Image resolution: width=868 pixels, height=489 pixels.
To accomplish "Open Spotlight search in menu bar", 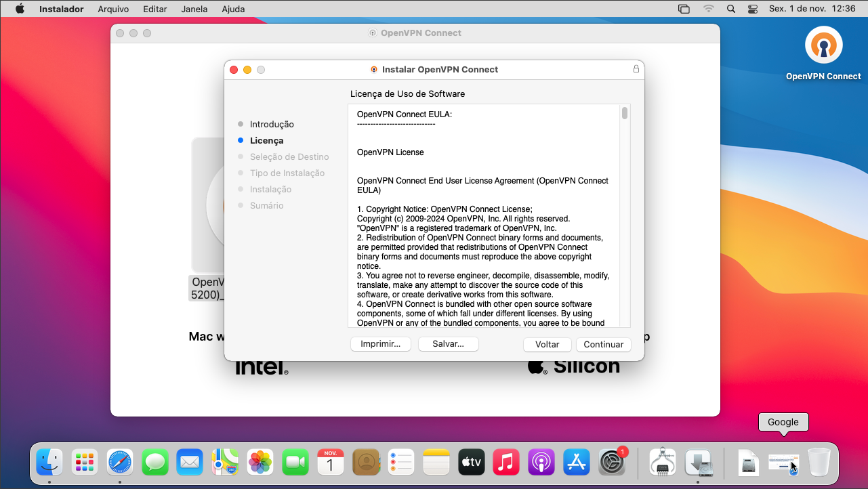I will tap(730, 9).
